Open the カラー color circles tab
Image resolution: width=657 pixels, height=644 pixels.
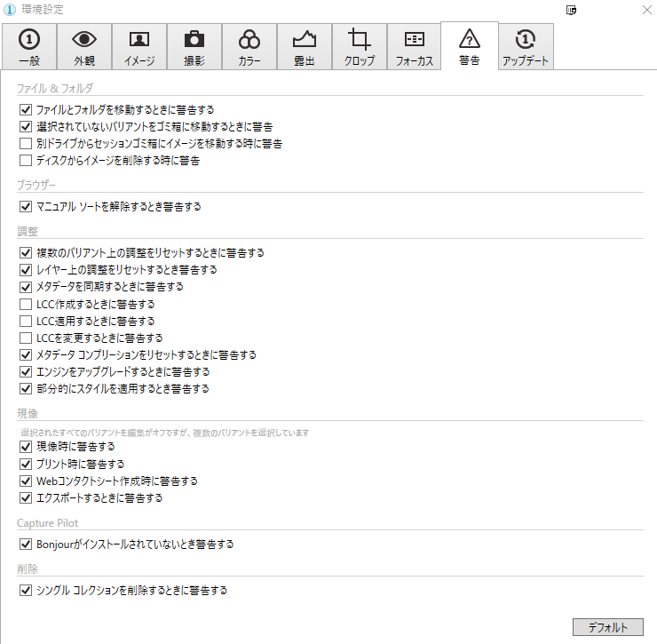pos(249,47)
